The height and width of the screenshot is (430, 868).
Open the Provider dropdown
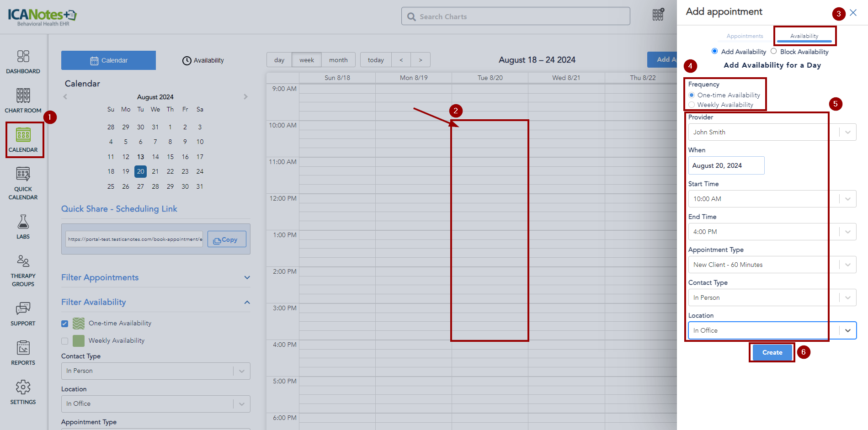[x=772, y=132]
